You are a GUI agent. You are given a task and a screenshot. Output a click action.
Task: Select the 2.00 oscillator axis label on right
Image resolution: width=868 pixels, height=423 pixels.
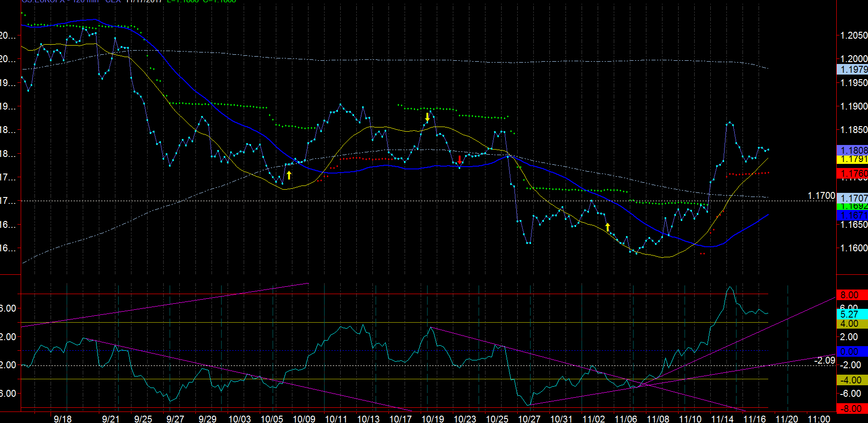pyautogui.click(x=849, y=337)
